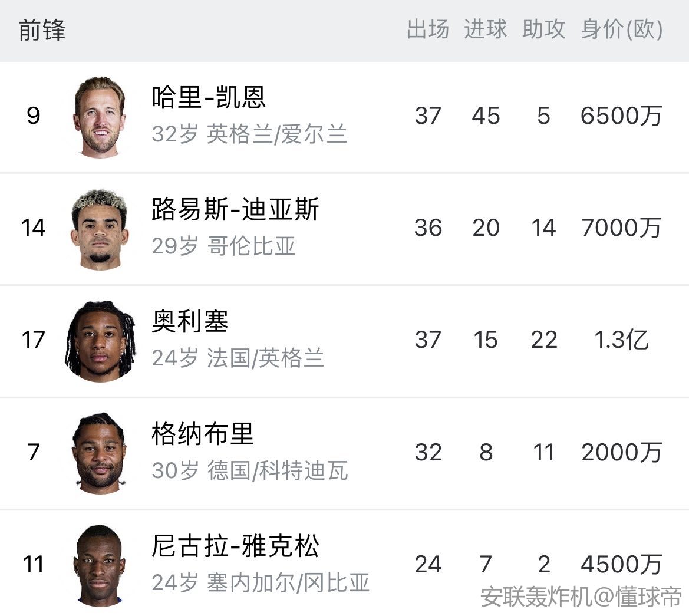The image size is (689, 616).
Task: Click the player name 路易斯-迪亚斯
Action: (235, 210)
